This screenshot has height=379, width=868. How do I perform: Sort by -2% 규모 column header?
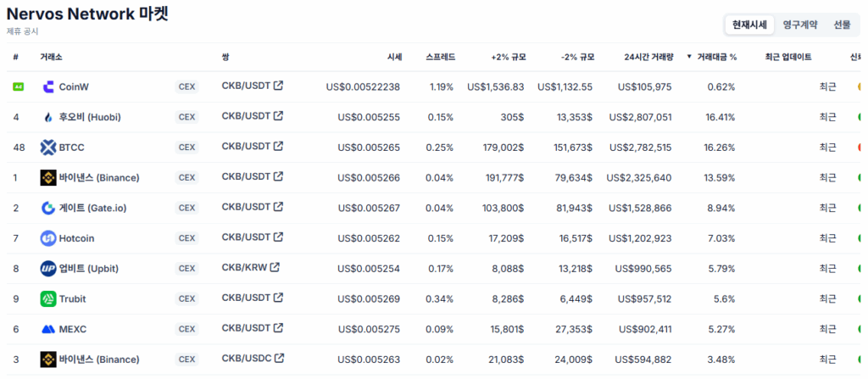(577, 57)
